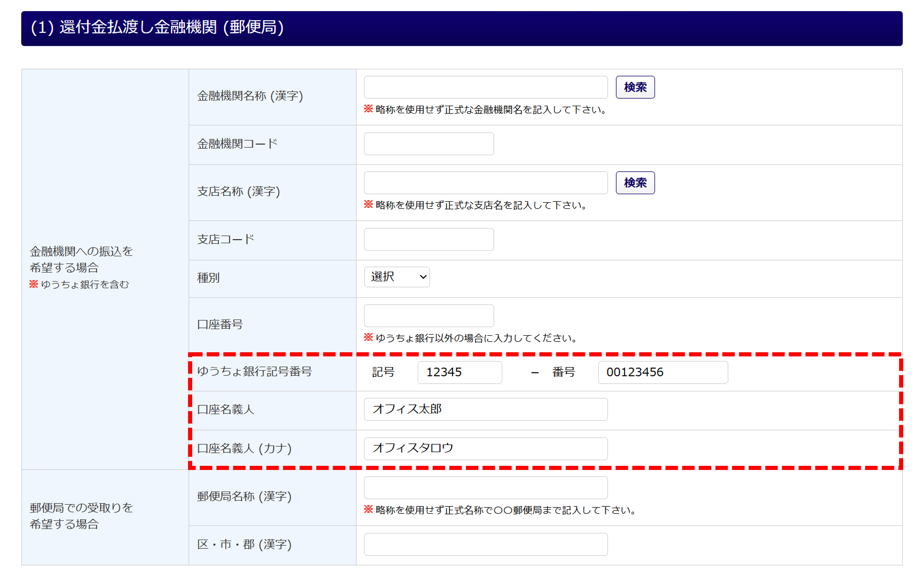Click the 口座名義人 field with オフィス太郎
The width and height of the screenshot is (924, 578).
[485, 409]
